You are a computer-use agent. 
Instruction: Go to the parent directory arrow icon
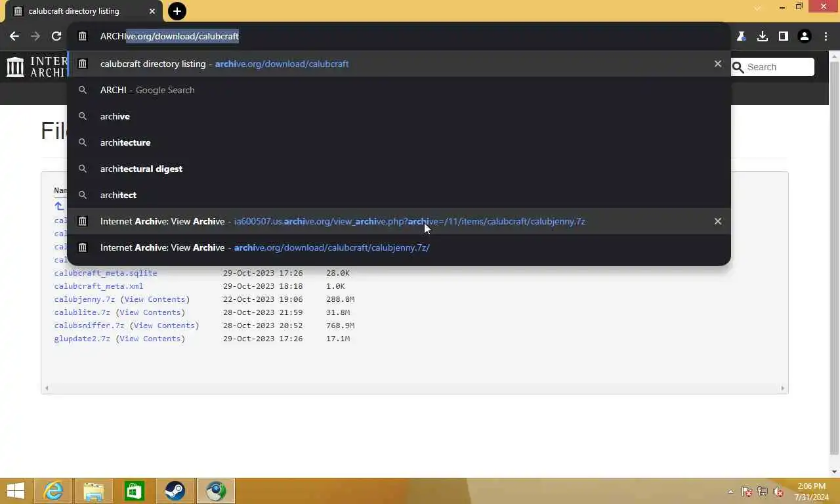(x=59, y=206)
